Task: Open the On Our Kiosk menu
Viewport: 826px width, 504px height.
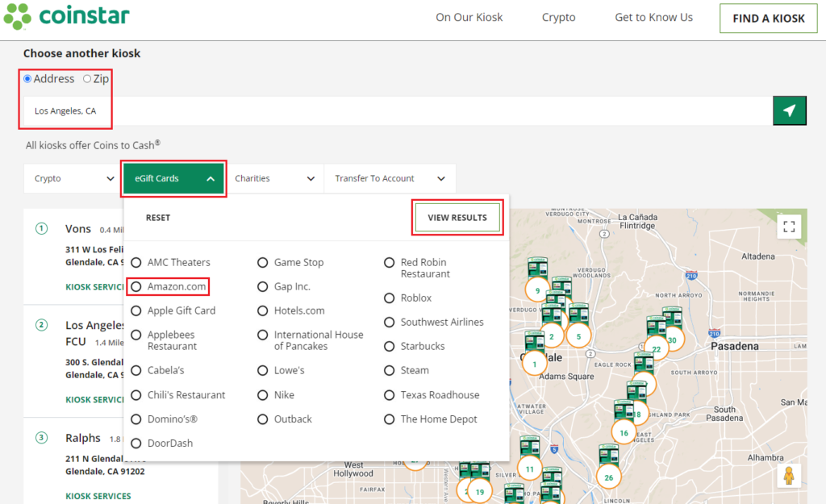Action: (x=469, y=18)
